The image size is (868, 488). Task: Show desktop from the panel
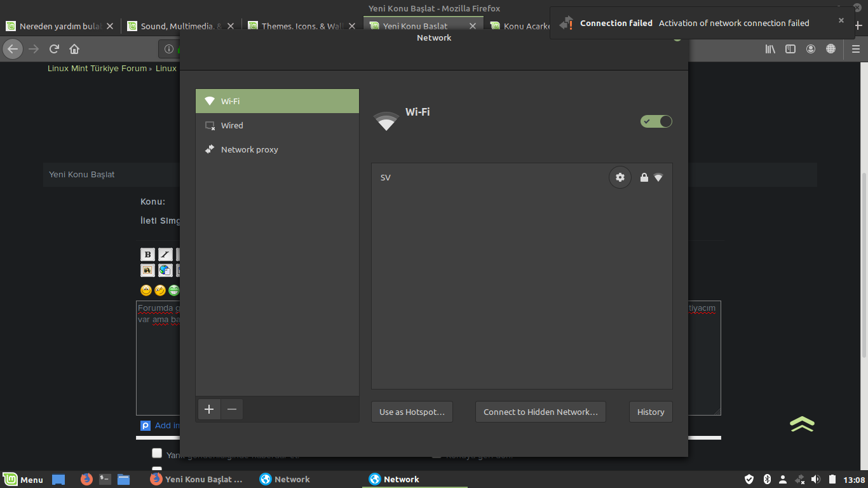(58, 480)
